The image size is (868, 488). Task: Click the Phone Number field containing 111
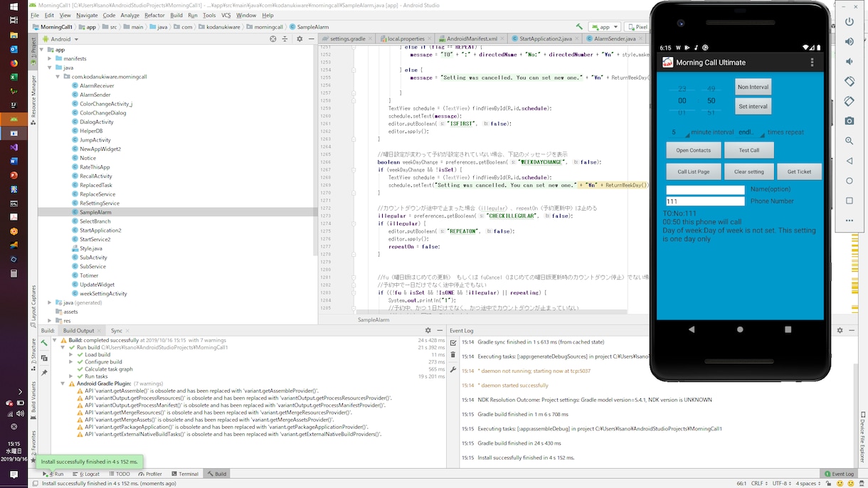(x=705, y=201)
